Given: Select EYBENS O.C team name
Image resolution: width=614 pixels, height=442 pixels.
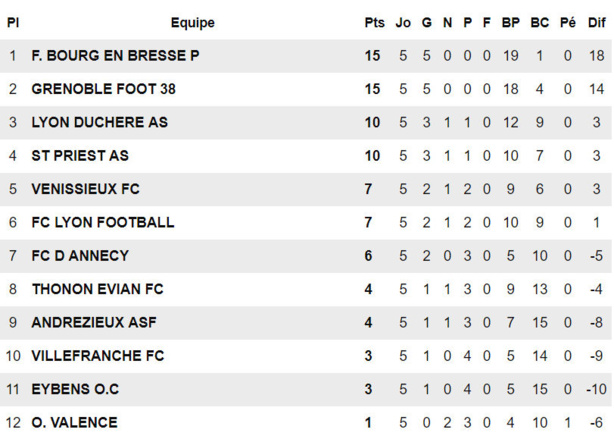Looking at the screenshot, I should coord(75,389).
